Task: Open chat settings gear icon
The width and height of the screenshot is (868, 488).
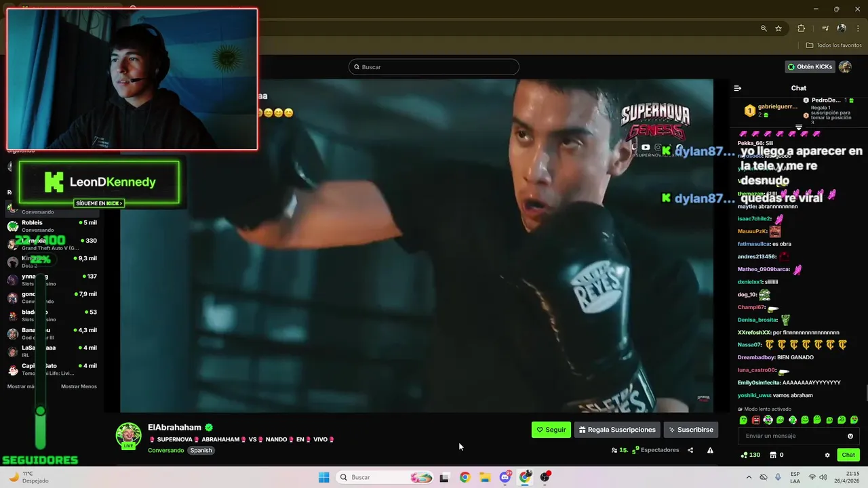Action: (827, 455)
